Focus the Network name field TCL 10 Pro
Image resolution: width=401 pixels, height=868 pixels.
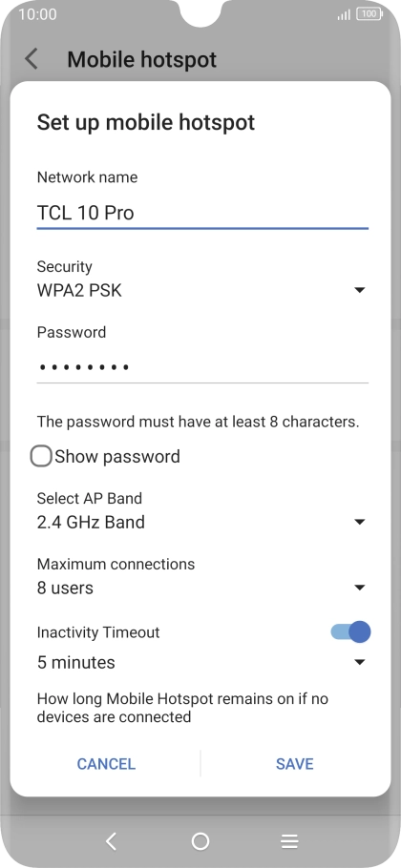pos(202,213)
